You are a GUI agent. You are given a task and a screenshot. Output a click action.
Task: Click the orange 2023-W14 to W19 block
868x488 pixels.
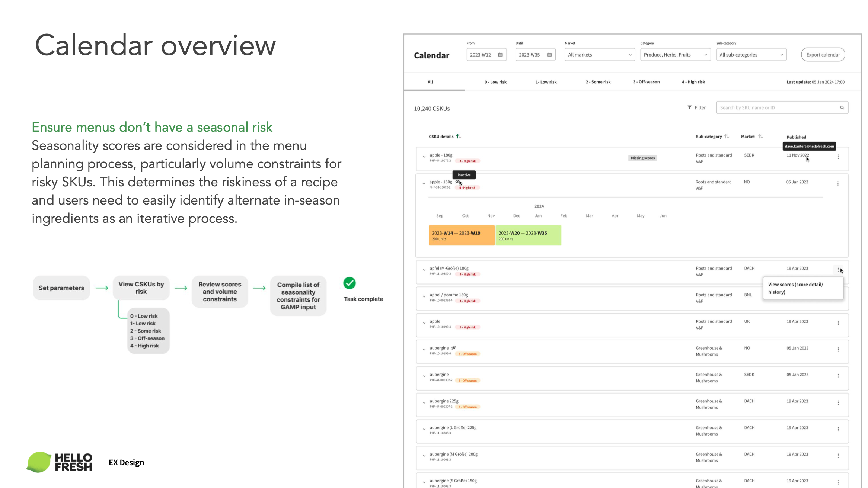(x=461, y=235)
